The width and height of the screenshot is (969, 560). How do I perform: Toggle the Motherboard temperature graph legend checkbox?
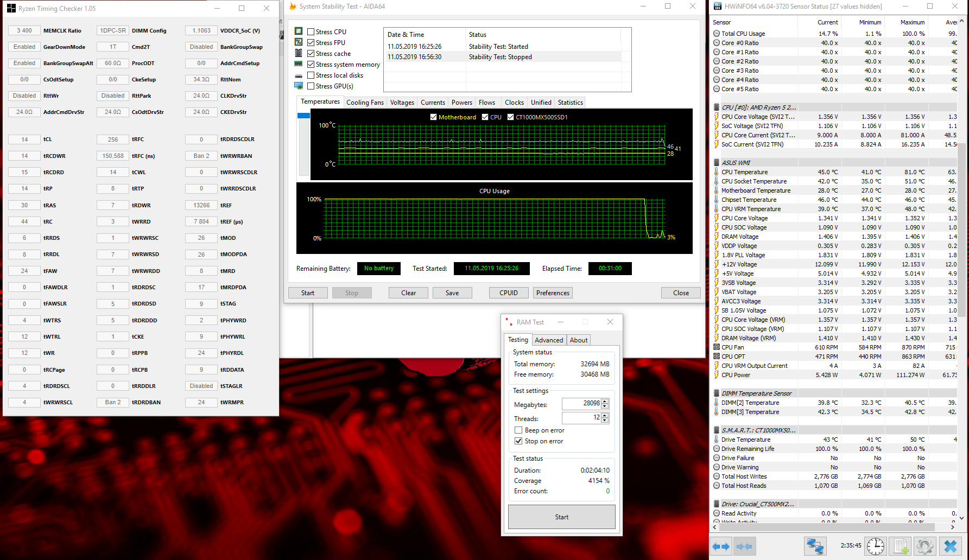point(433,117)
